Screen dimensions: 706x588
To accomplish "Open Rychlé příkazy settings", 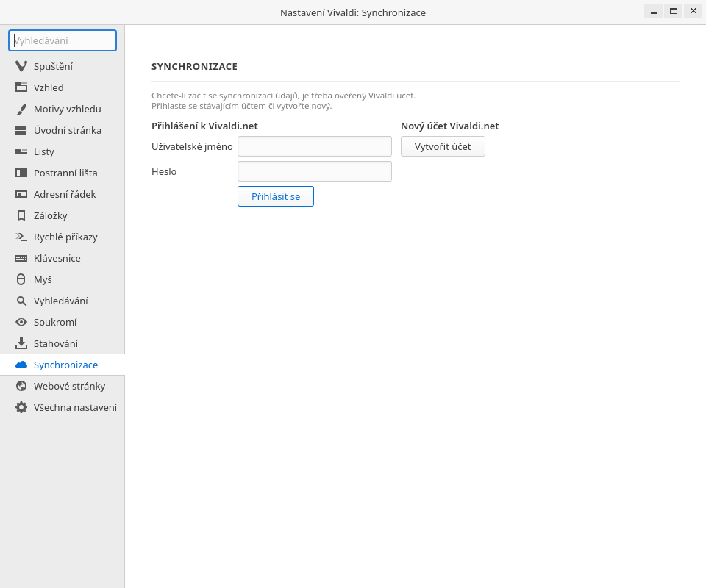I will coord(62,237).
